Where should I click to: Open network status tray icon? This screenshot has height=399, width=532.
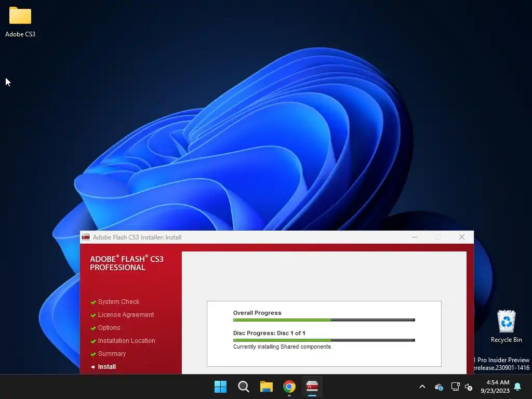(455, 387)
